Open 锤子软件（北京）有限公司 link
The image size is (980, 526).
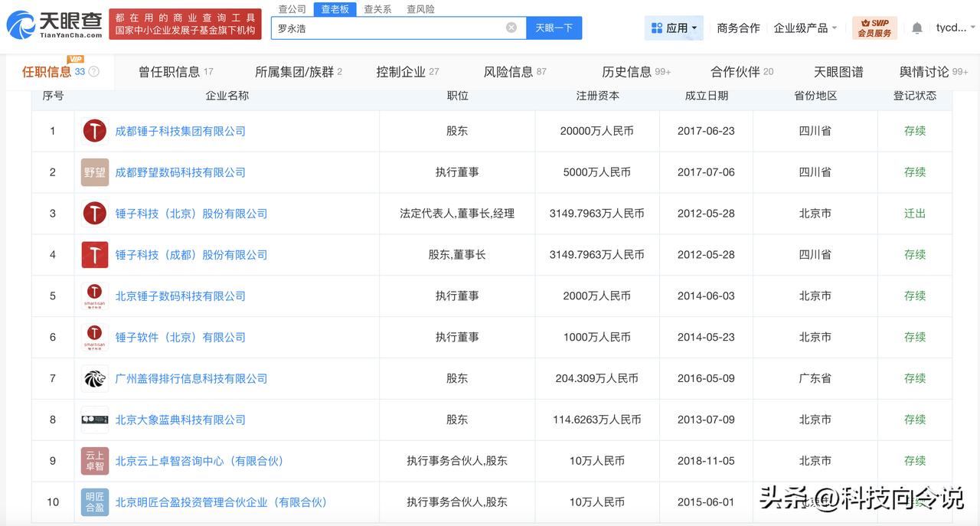click(181, 337)
